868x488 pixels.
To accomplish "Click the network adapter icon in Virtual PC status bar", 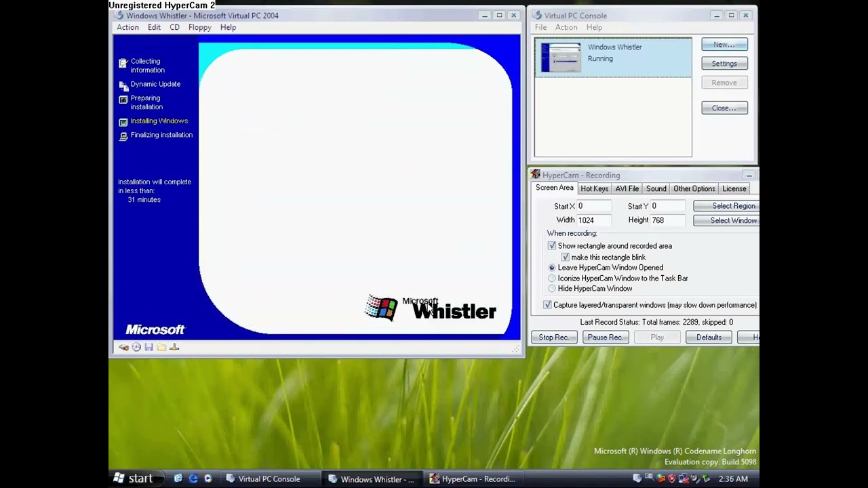I will (174, 347).
